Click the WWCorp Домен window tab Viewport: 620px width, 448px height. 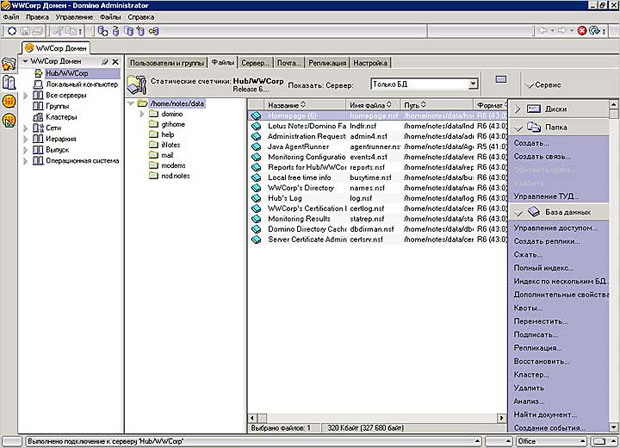tap(56, 48)
